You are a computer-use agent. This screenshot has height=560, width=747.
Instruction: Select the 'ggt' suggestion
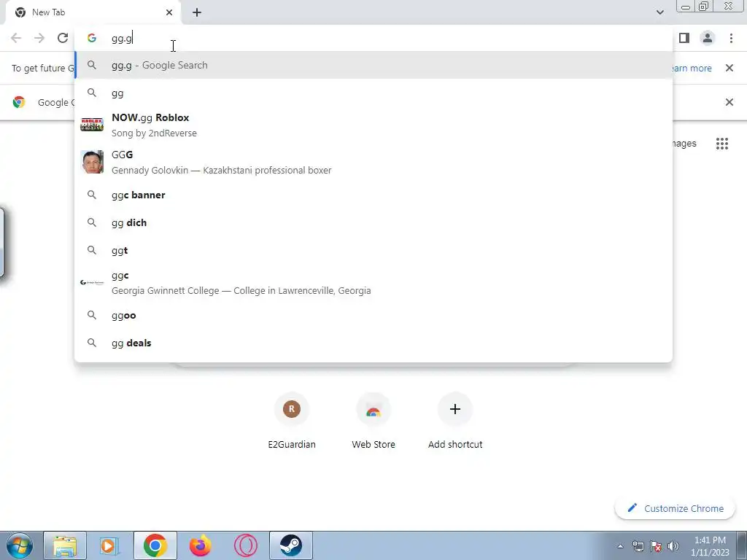pos(374,250)
